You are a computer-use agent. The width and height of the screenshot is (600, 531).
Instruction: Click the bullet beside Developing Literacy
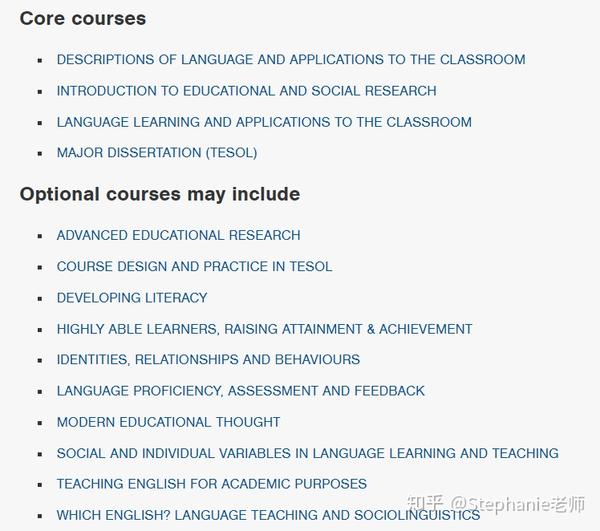click(40, 299)
